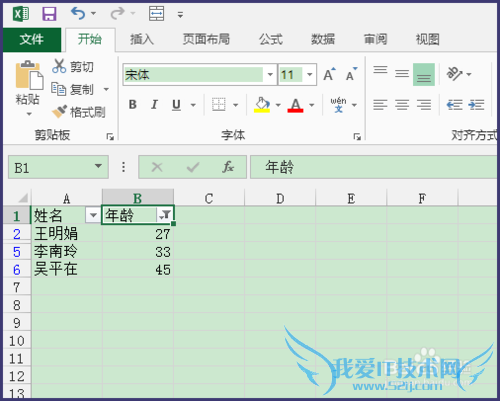Apply yellow fill color bucket
Viewport: 500px width, 401px height.
pos(262,105)
